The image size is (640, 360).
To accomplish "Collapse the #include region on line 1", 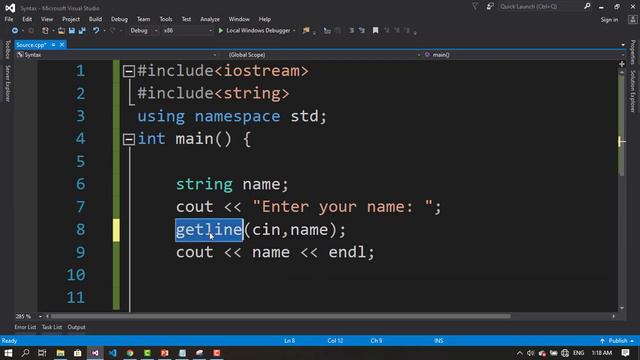I will pos(129,71).
